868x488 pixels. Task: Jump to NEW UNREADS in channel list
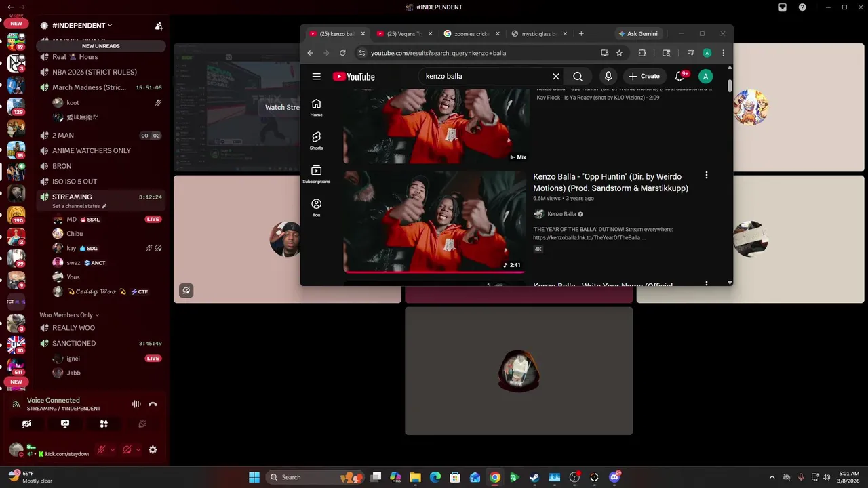pos(101,46)
